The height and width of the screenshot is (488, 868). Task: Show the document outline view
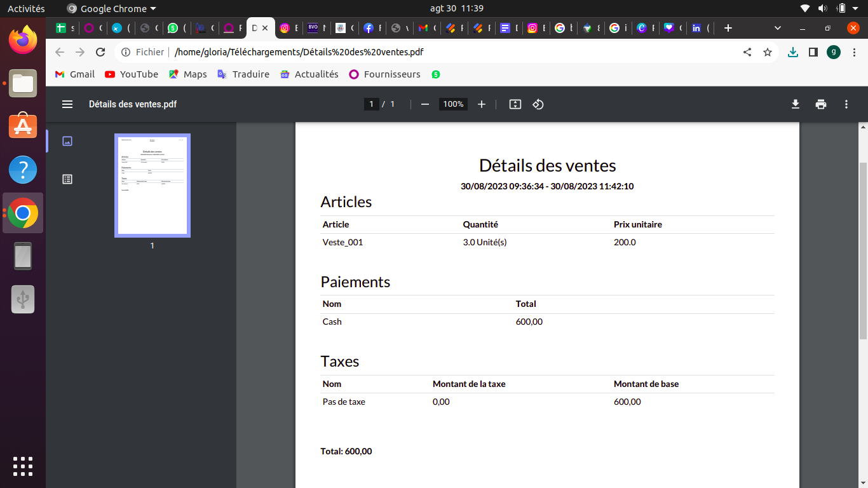pos(67,179)
